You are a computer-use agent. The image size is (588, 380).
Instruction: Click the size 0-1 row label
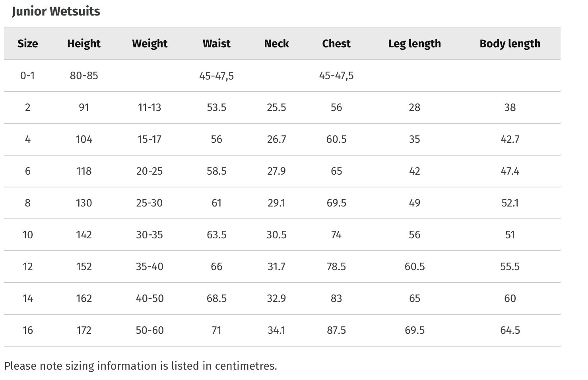27,76
